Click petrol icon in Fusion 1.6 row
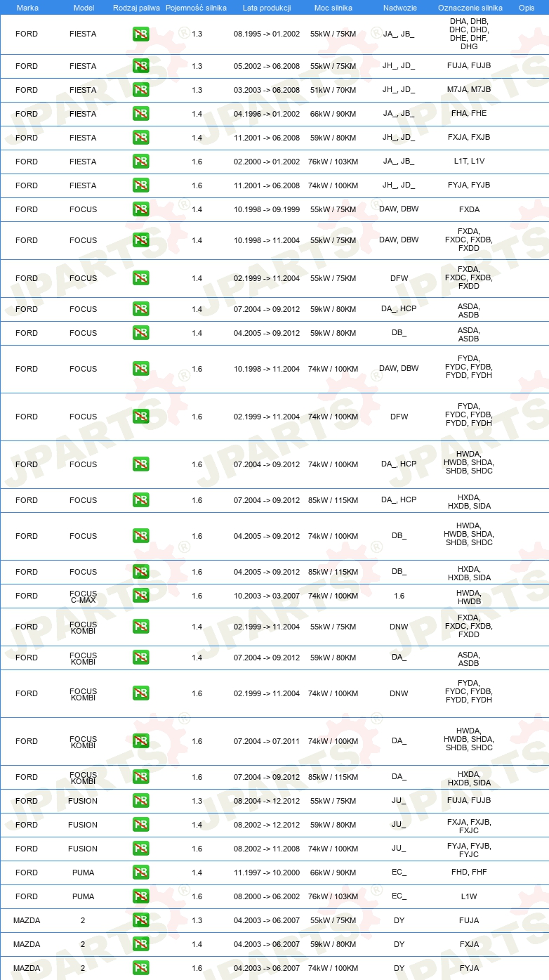 click(141, 849)
